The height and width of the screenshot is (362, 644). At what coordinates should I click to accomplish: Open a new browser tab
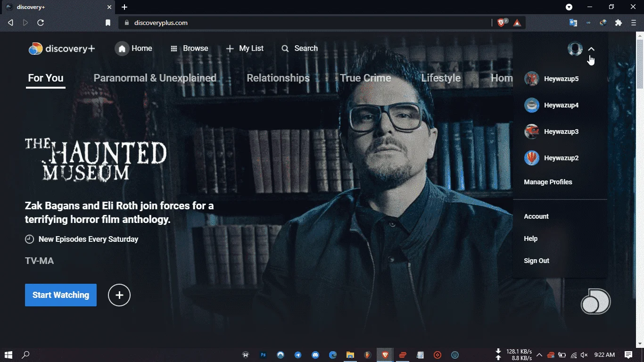pyautogui.click(x=124, y=7)
